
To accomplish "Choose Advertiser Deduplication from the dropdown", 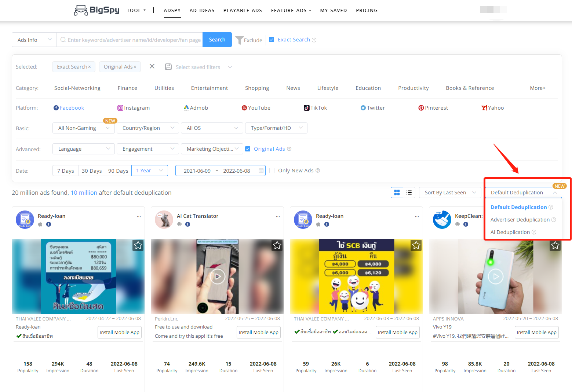I will click(x=520, y=219).
